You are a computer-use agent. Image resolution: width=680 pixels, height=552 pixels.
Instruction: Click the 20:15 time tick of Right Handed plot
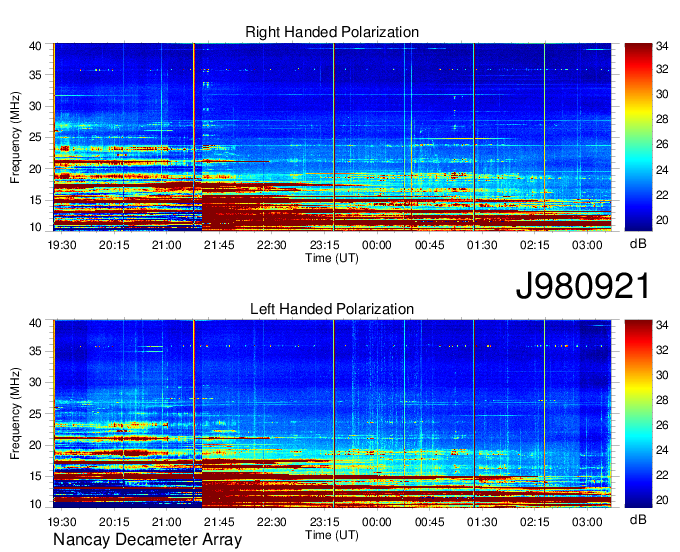pyautogui.click(x=114, y=245)
